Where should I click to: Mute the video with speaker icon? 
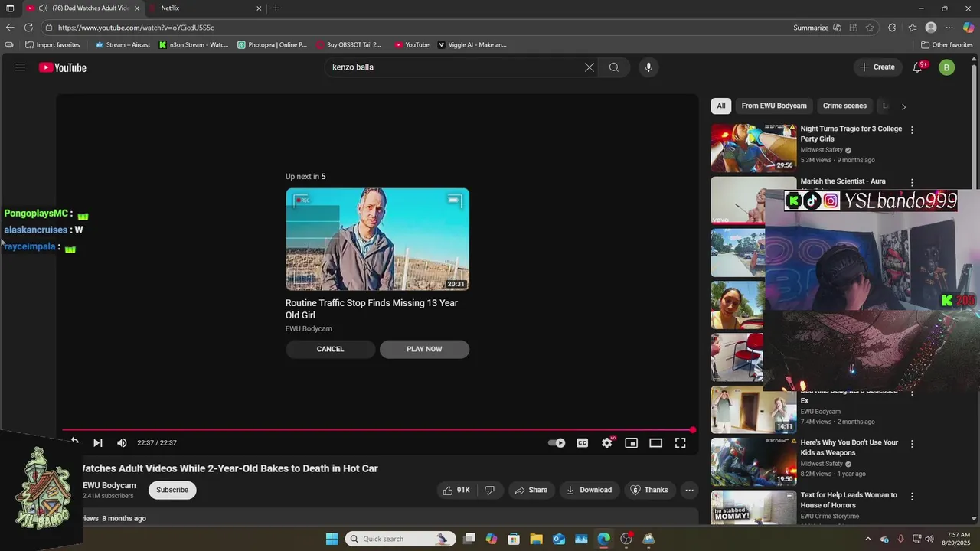122,442
